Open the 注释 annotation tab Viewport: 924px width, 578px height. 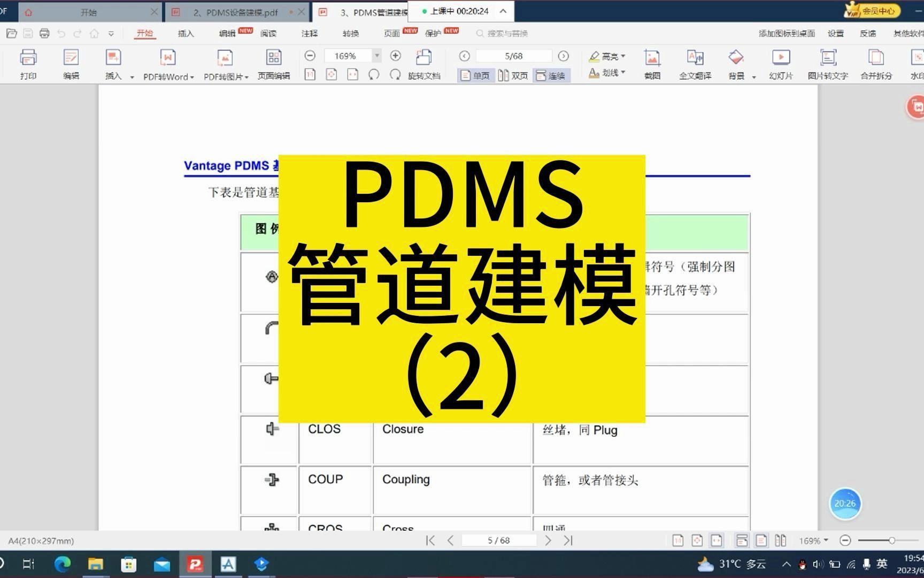pos(309,33)
